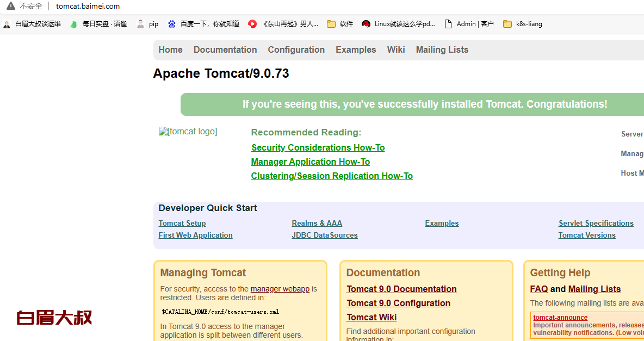The width and height of the screenshot is (644, 341).
Task: Open the Servlet Specifications link
Action: click(x=596, y=223)
